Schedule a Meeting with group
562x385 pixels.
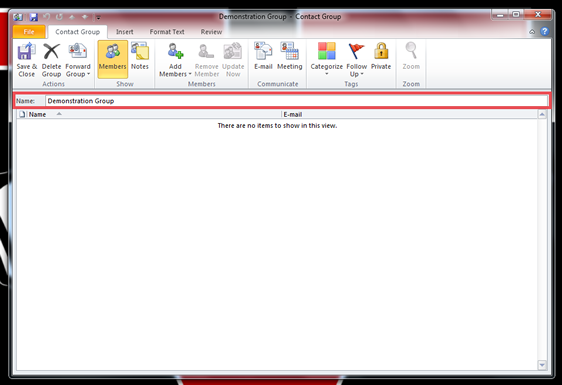(290, 57)
